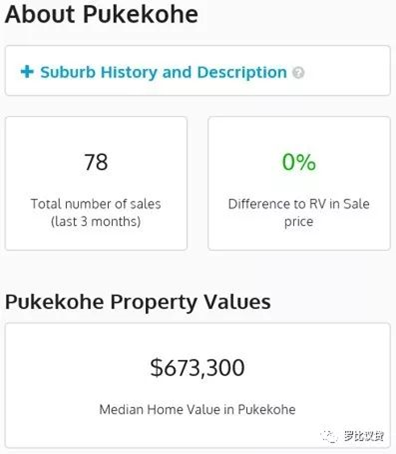Click the Pukekohe Property Values heading
Viewport: 396px width, 454px height.
138,302
